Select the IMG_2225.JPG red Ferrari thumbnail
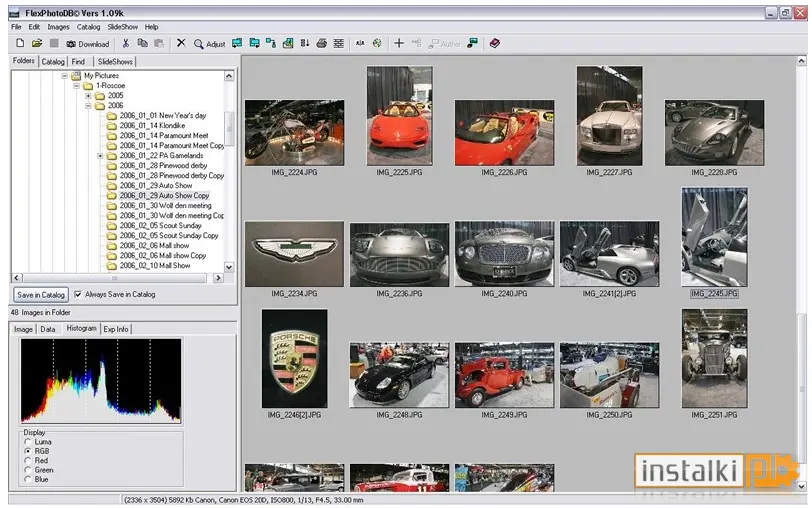This screenshot has height=508, width=812. point(399,115)
